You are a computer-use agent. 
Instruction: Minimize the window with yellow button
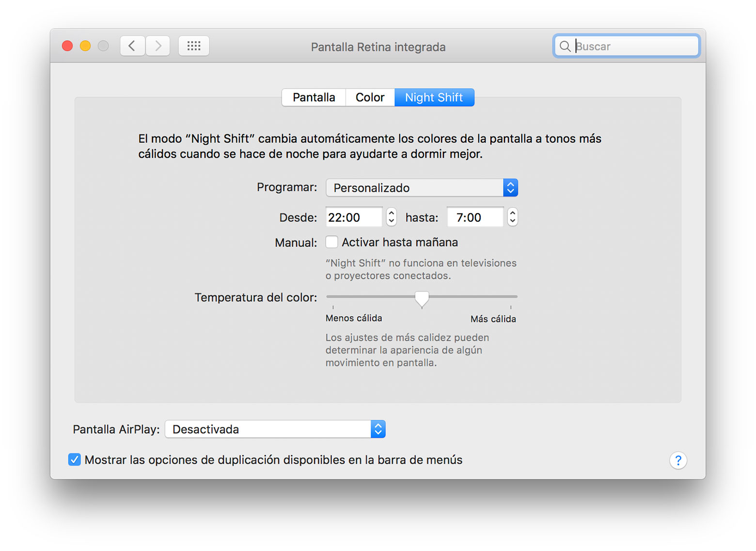85,46
